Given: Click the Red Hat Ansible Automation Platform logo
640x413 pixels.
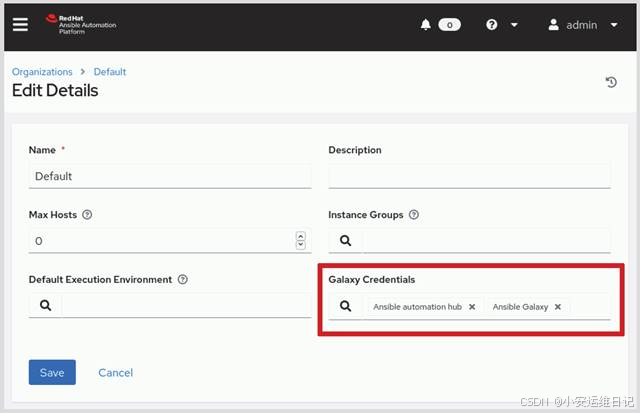Looking at the screenshot, I should pos(81,24).
